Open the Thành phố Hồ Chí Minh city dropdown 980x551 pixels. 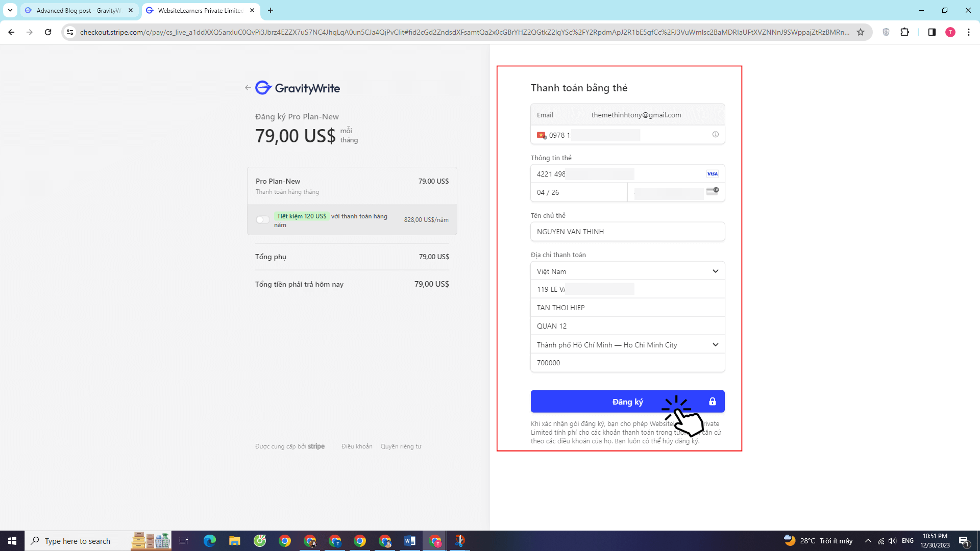coord(627,345)
